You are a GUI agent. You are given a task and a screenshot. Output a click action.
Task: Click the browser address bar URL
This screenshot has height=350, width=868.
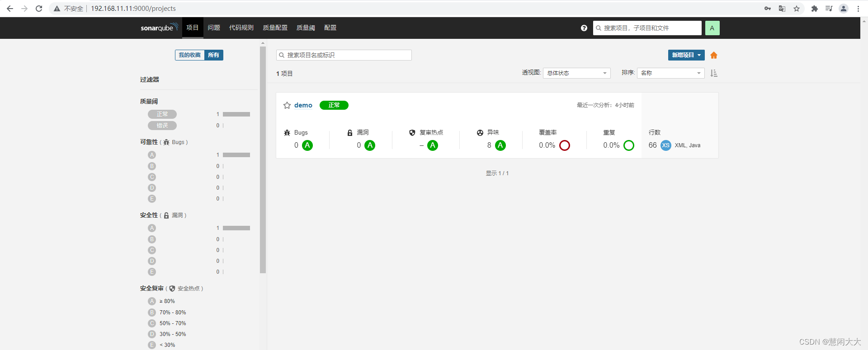[x=133, y=9]
